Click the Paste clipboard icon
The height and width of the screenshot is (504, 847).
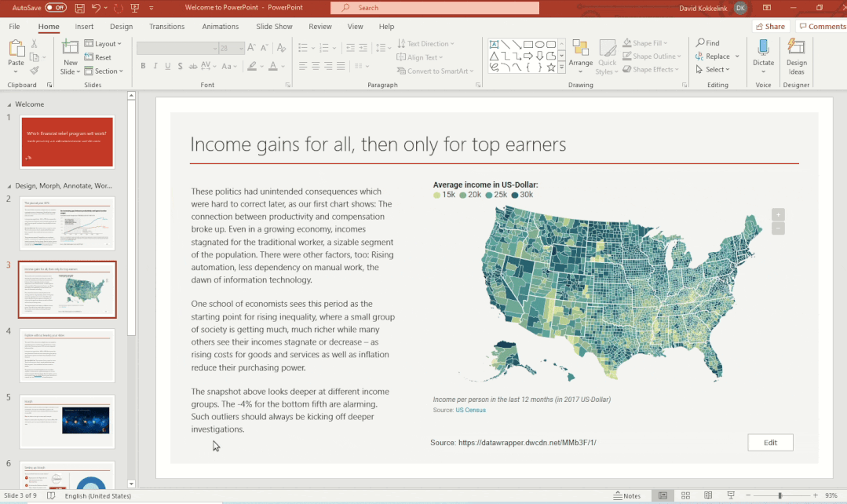click(x=16, y=49)
